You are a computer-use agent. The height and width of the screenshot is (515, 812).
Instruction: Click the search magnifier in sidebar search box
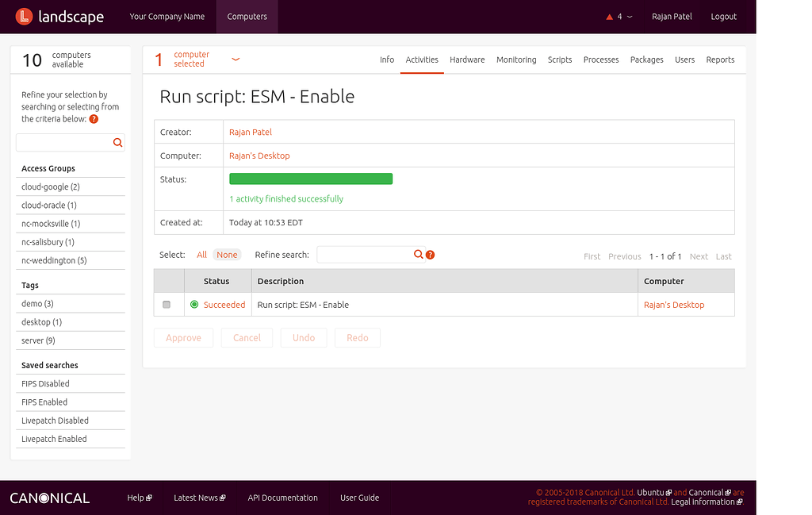[x=117, y=142]
